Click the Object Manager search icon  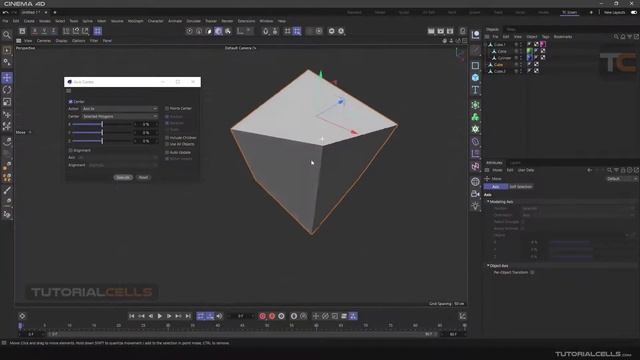pyautogui.click(x=616, y=37)
